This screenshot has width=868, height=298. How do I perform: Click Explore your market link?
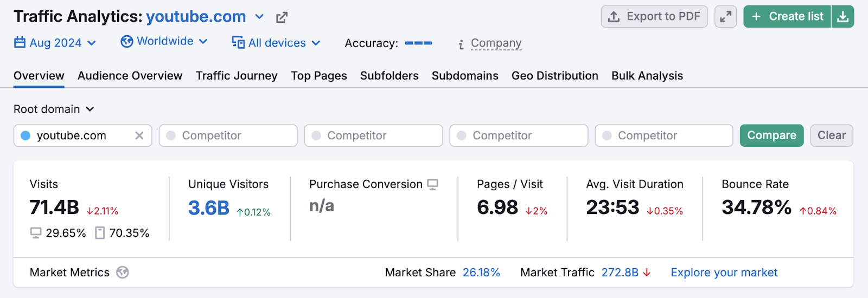(x=724, y=273)
